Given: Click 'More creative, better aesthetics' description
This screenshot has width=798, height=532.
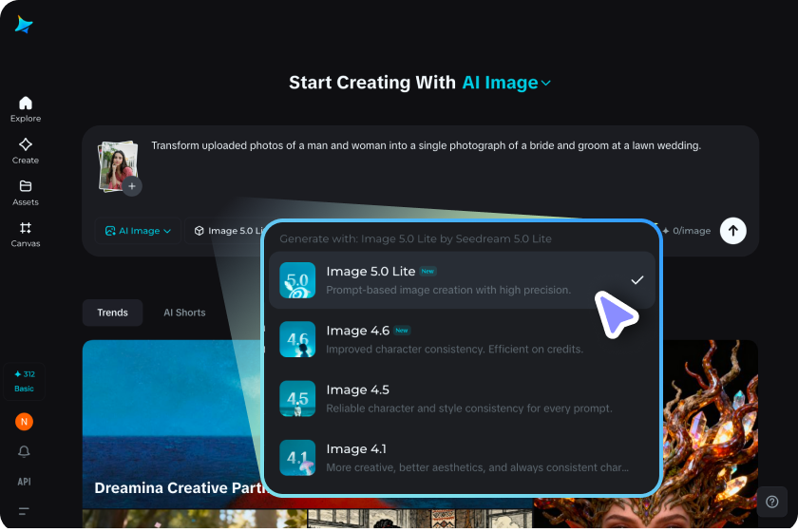Looking at the screenshot, I should 477,467.
